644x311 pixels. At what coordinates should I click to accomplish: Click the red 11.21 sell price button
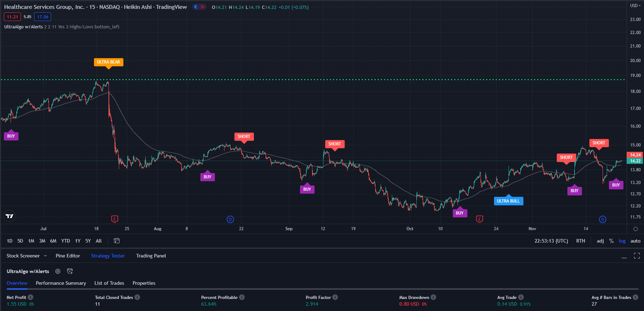click(x=12, y=17)
